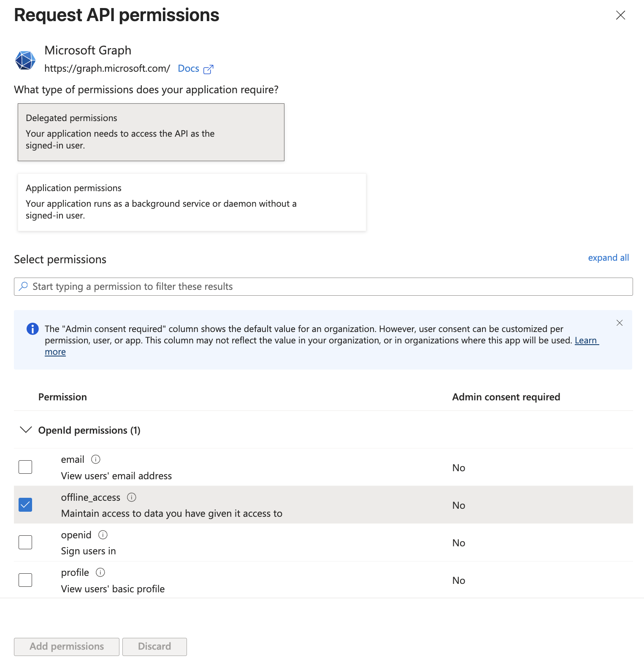Check the email permission checkbox
Screen dimensions: 644x664
(x=25, y=467)
